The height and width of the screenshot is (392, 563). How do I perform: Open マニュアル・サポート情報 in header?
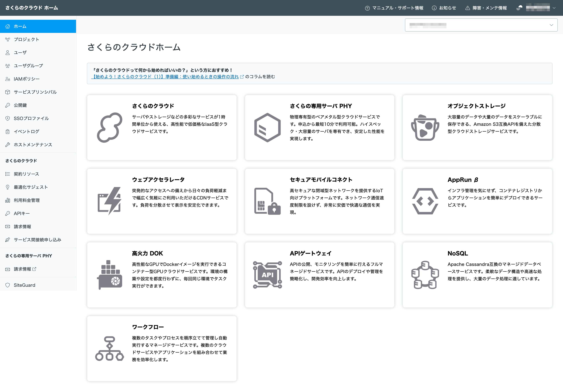[394, 8]
